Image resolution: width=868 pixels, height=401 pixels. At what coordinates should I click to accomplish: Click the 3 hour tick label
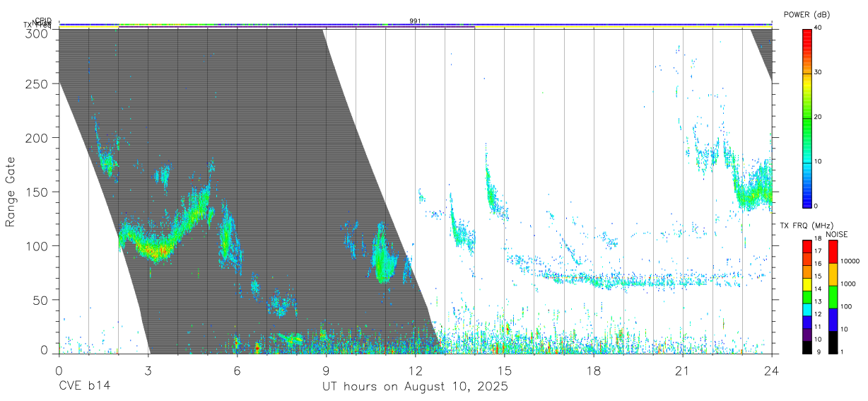coord(148,371)
